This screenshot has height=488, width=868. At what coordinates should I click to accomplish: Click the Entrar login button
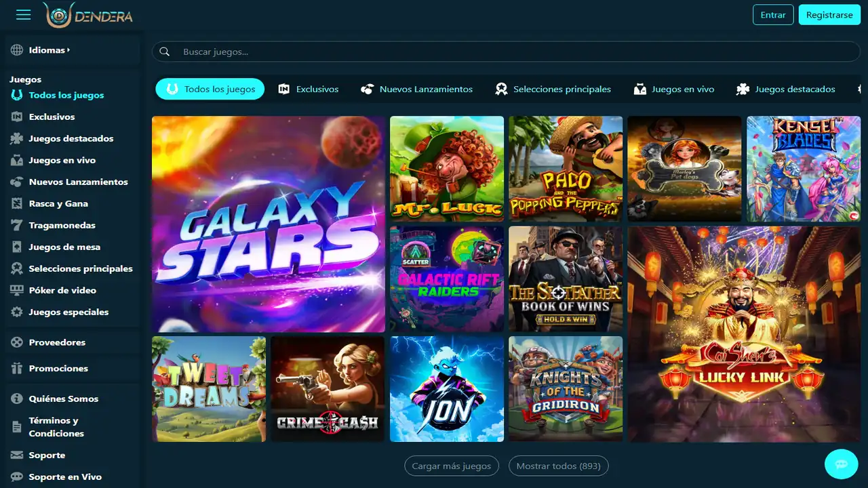click(x=773, y=15)
